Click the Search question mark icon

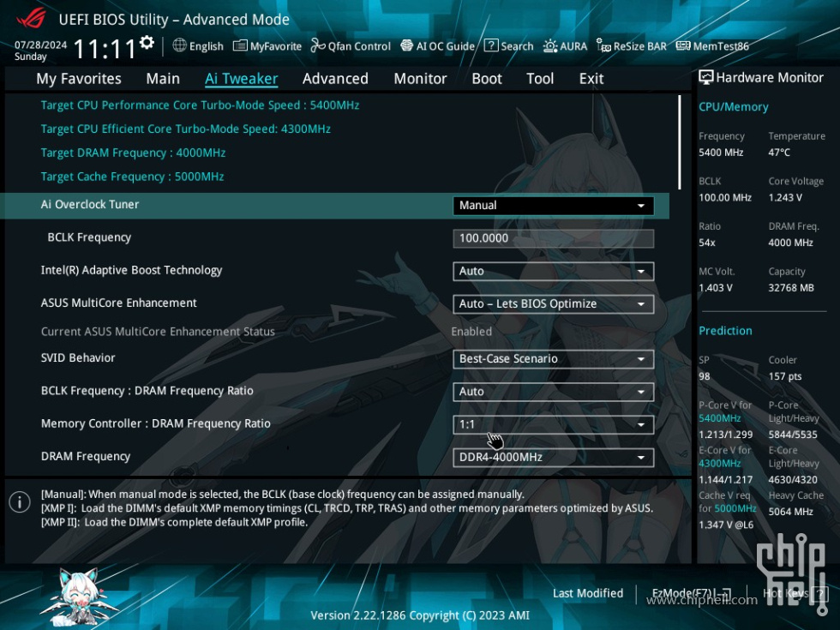(x=490, y=46)
